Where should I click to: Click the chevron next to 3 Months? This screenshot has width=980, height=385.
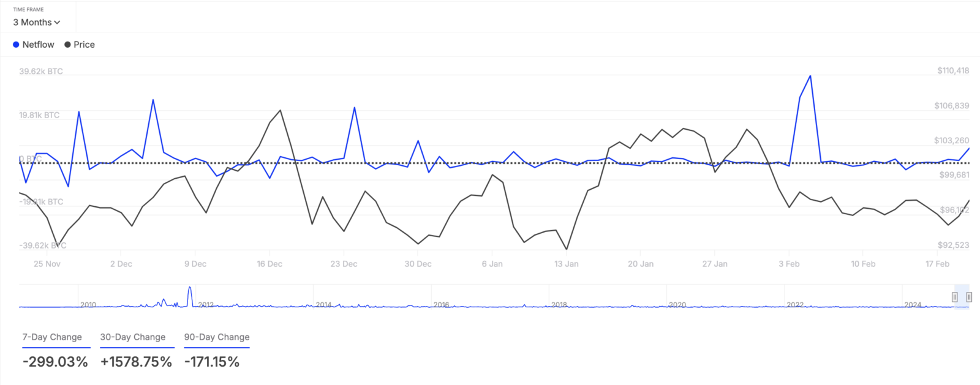click(x=57, y=23)
